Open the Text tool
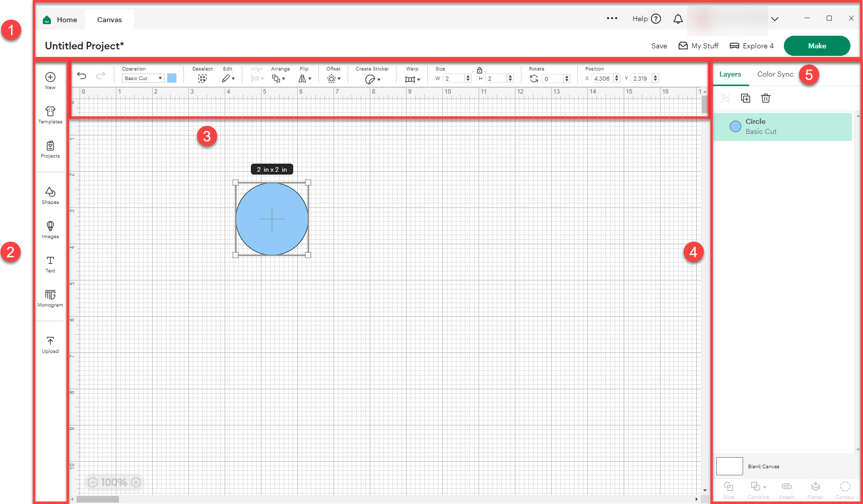 click(x=50, y=264)
